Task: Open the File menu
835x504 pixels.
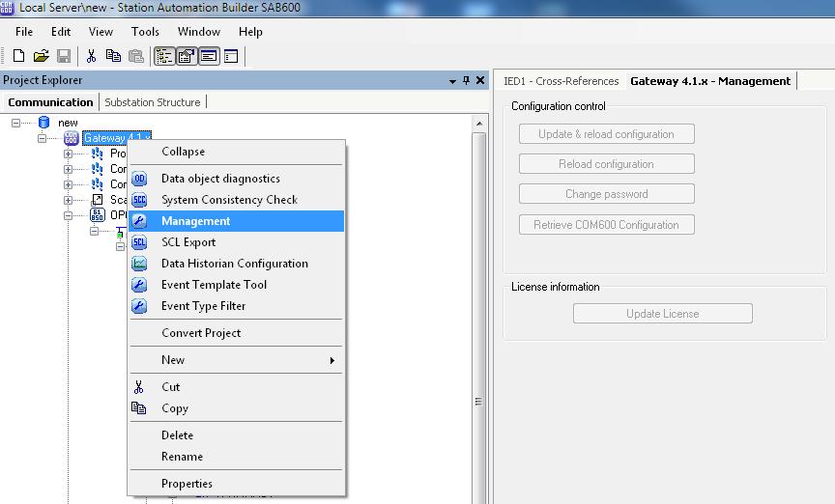Action: 24,32
